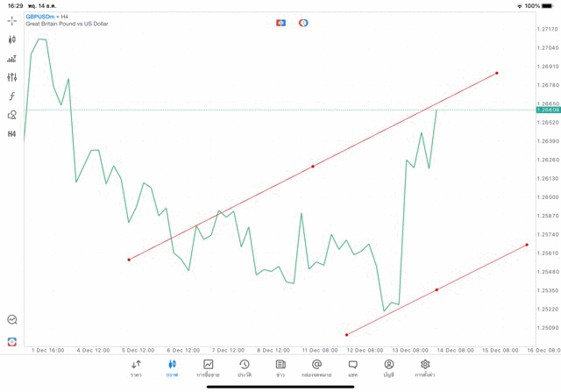Switch to the การซื้อขาย (Trade) tab
561x392 pixels.
tap(209, 368)
